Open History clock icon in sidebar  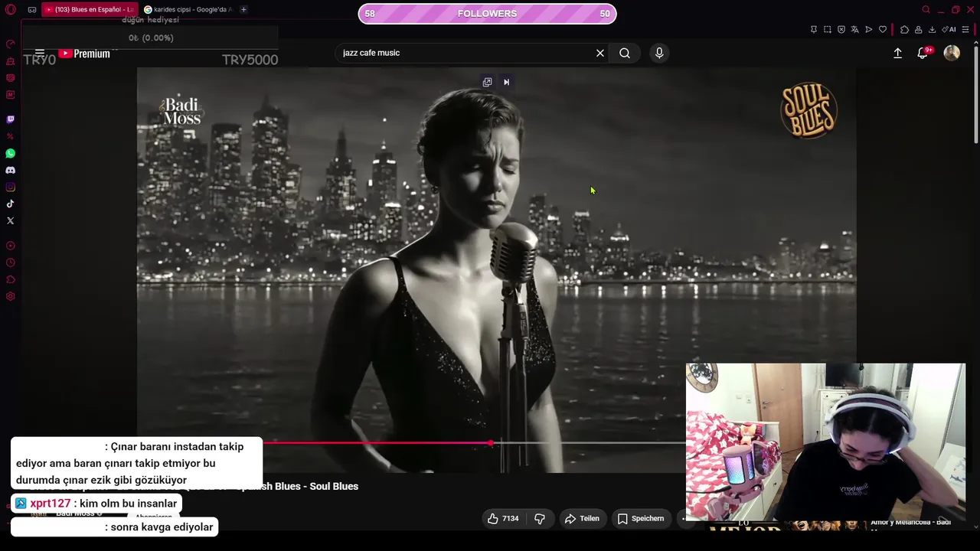[x=11, y=262]
